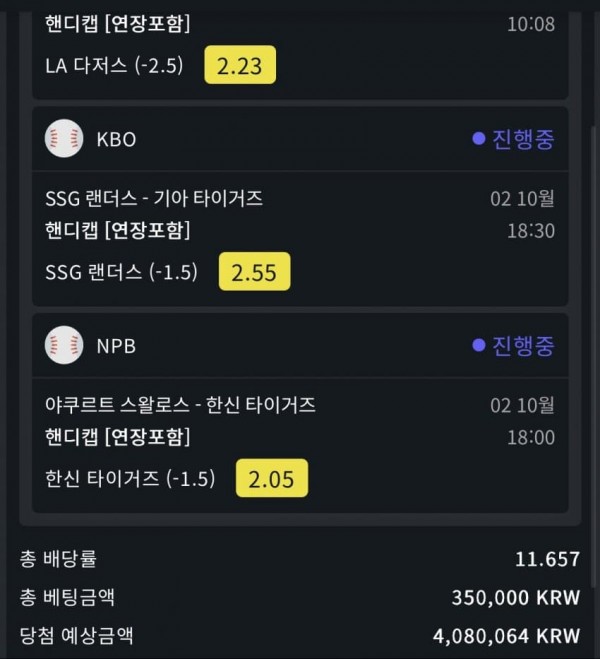
Task: Click the KBO baseball icon
Action: coord(64,138)
